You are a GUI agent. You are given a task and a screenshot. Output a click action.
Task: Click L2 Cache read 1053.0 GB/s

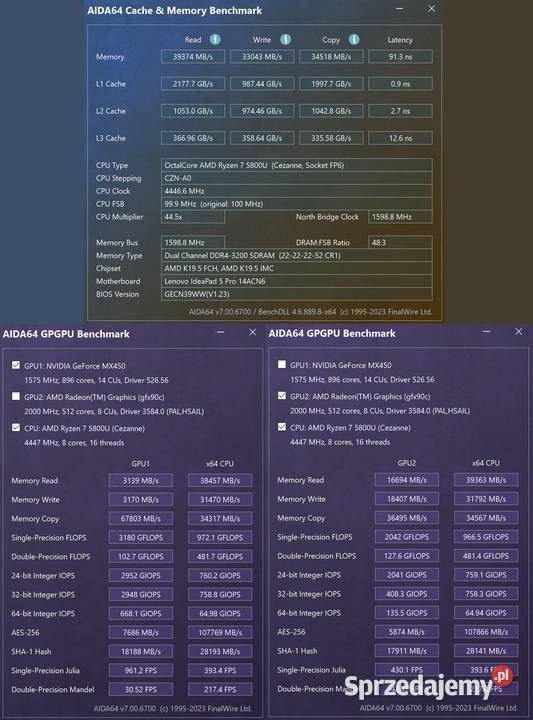(x=193, y=111)
